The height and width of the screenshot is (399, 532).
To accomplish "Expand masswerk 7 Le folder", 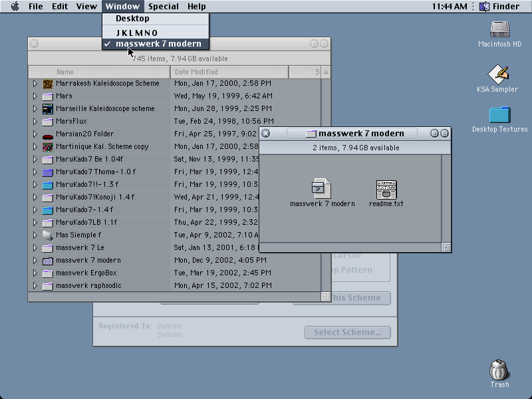I will 35,247.
